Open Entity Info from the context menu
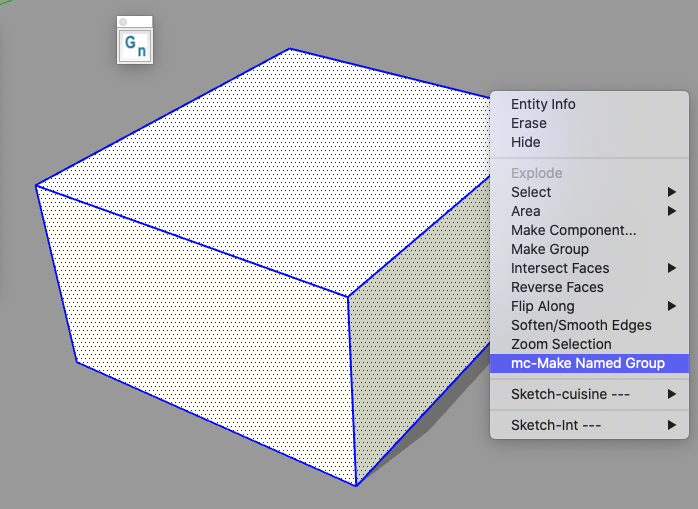This screenshot has width=698, height=509. pyautogui.click(x=543, y=104)
